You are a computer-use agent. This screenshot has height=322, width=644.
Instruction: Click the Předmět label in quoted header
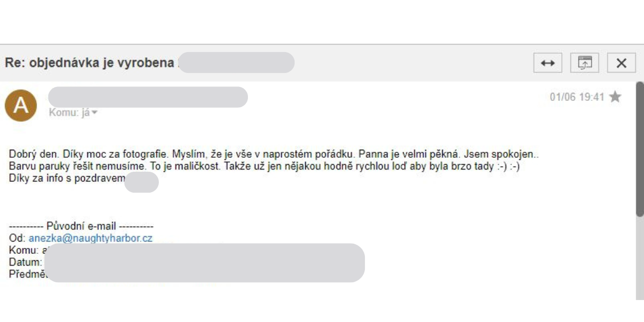[28, 274]
